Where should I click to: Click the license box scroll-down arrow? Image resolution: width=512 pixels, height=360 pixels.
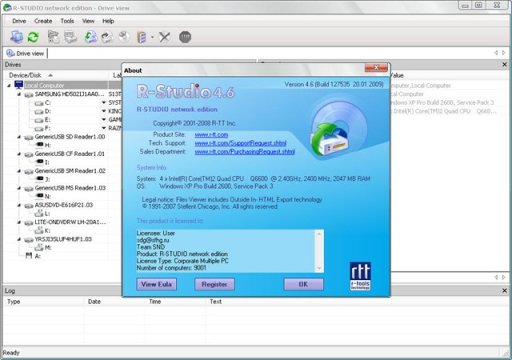click(x=319, y=268)
